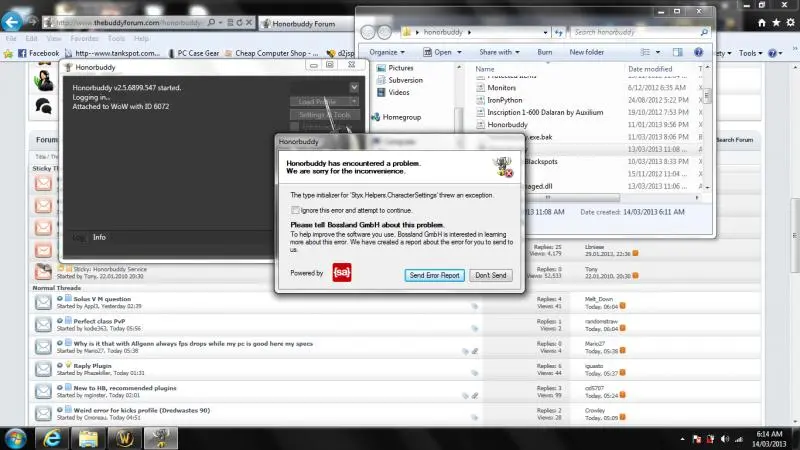The image size is (800, 450).
Task: Select the IronPython file in Explorer
Action: click(499, 100)
